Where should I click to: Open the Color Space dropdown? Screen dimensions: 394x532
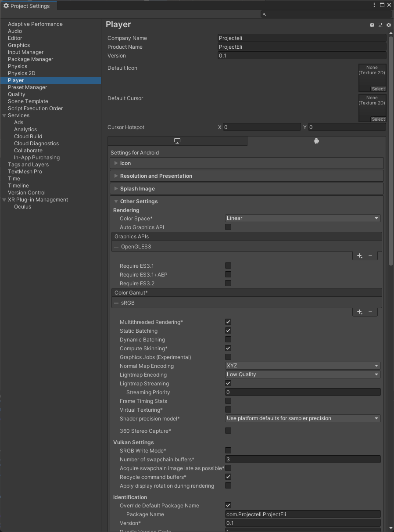click(x=303, y=218)
